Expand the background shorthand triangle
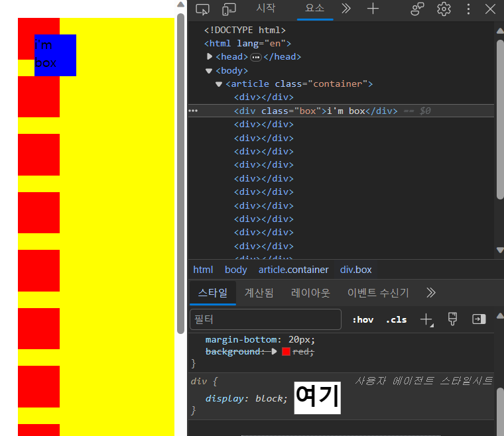This screenshot has height=436, width=504. pyautogui.click(x=274, y=352)
